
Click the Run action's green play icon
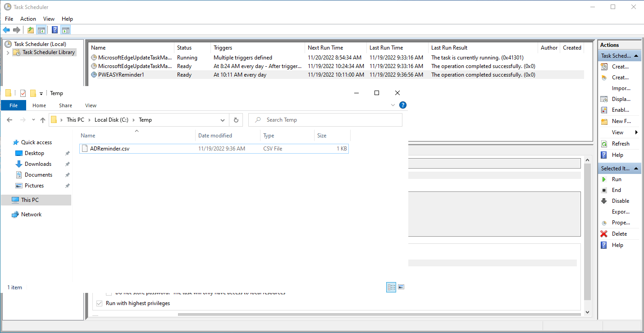point(604,179)
